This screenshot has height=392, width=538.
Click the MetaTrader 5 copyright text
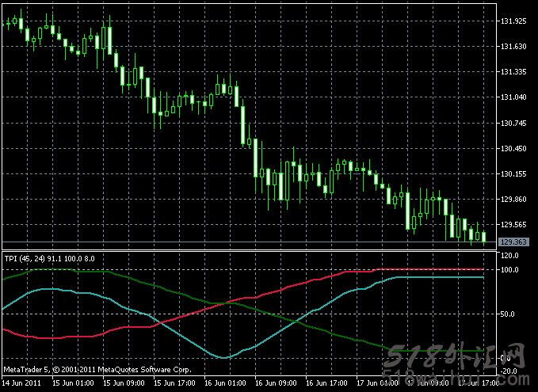tap(97, 369)
